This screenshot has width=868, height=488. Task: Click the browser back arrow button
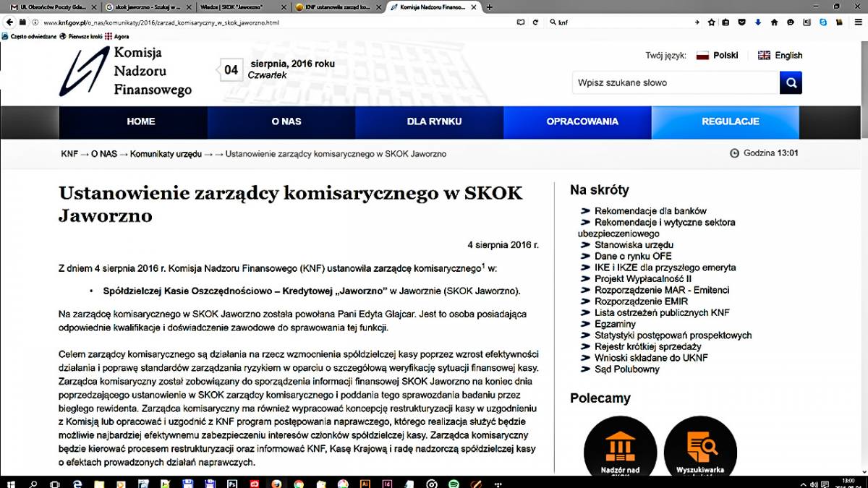tap(9, 22)
